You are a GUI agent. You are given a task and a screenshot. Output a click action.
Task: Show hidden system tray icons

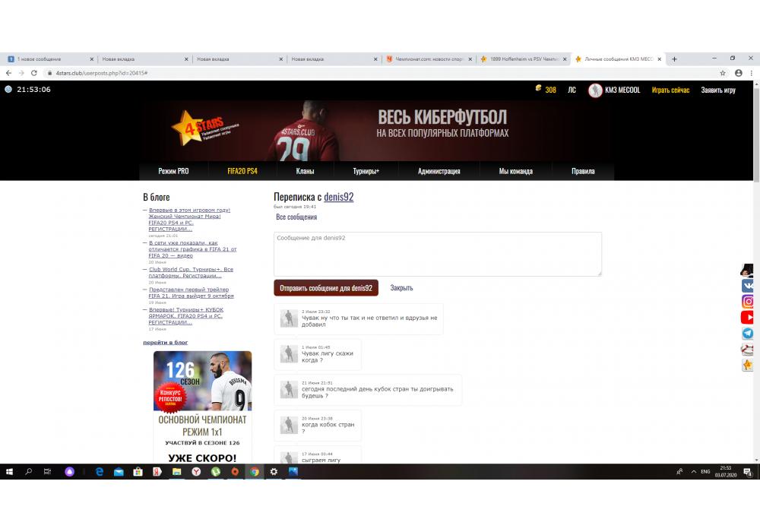pos(694,471)
